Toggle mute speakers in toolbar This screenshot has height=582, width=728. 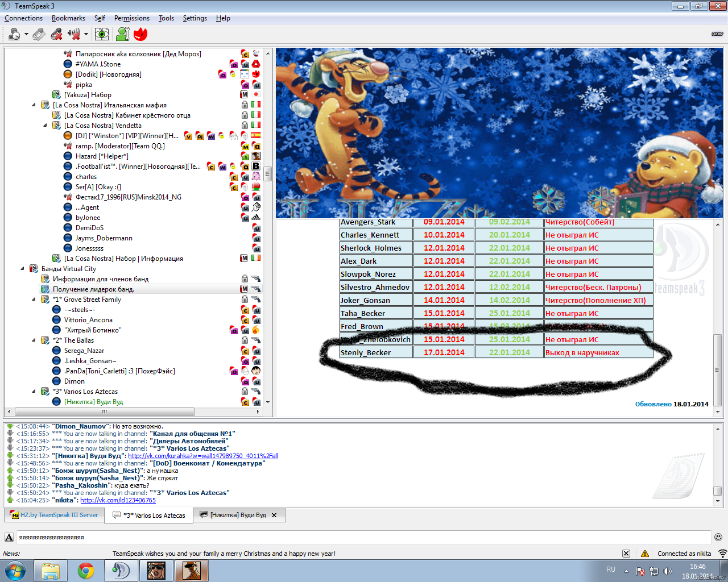pos(74,35)
